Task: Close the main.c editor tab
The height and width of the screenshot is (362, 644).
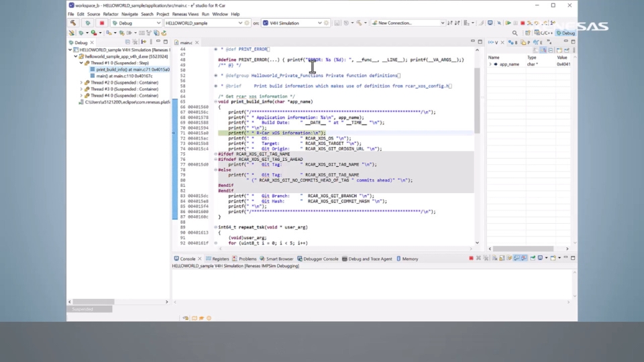Action: pos(197,42)
